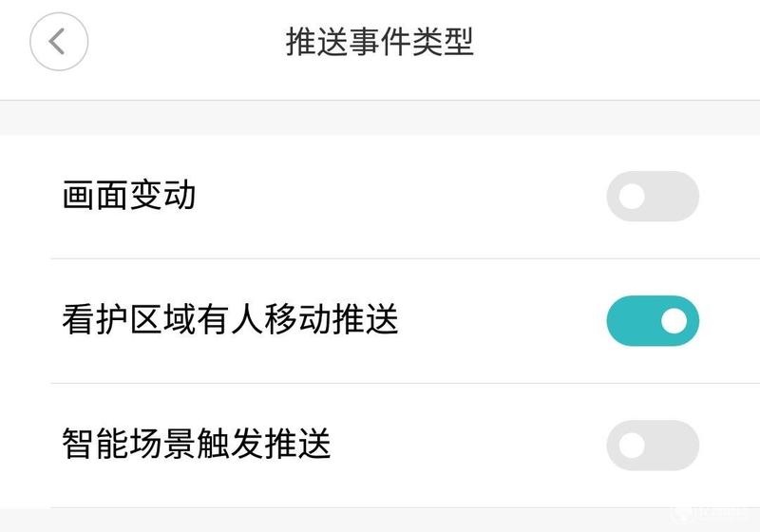Tap the empty header area right of the title
The image size is (760, 532).
[x=616, y=42]
